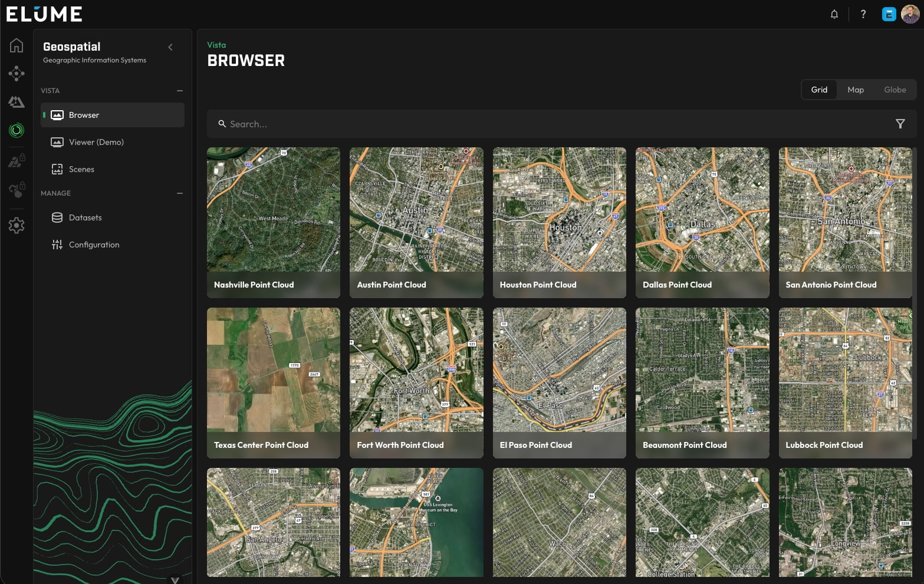Open the Houston Point Cloud thumbnail
Screen dimensions: 924x584
pyautogui.click(x=559, y=222)
